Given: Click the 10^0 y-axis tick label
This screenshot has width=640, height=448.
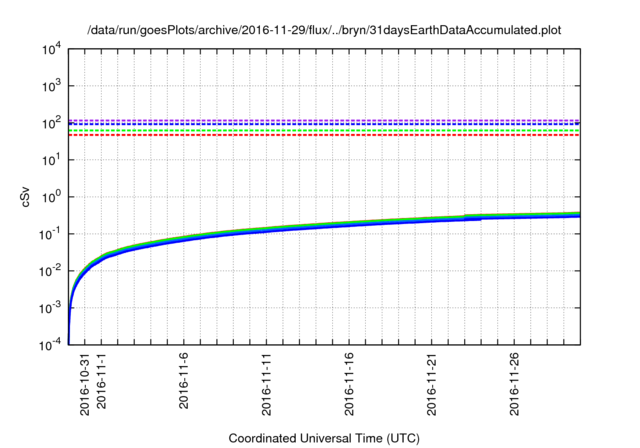Looking at the screenshot, I should (x=51, y=197).
